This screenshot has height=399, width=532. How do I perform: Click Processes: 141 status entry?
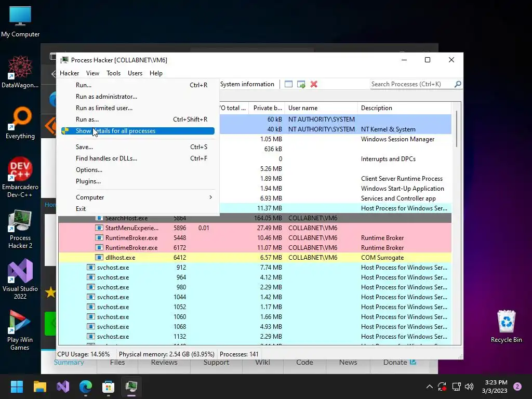pos(239,354)
